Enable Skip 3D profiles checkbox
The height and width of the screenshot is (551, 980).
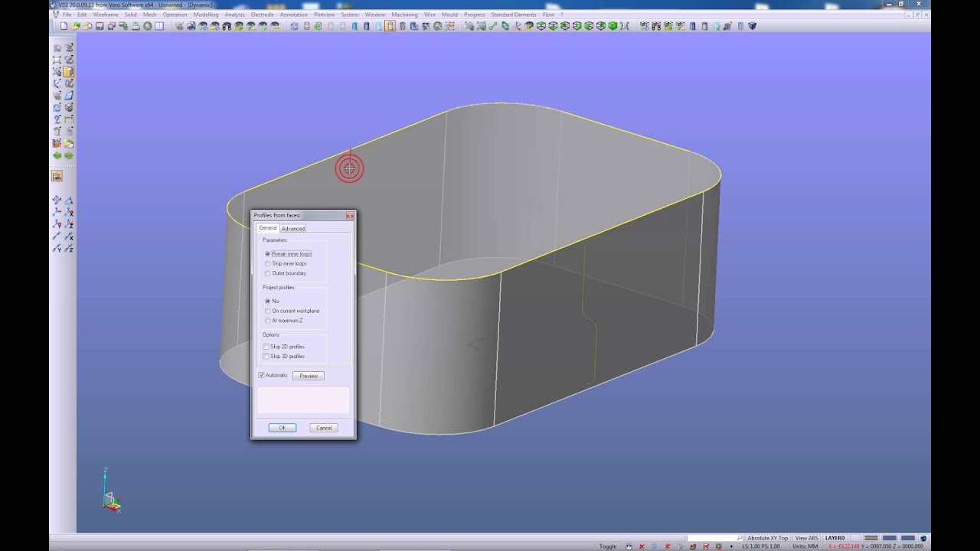click(266, 356)
